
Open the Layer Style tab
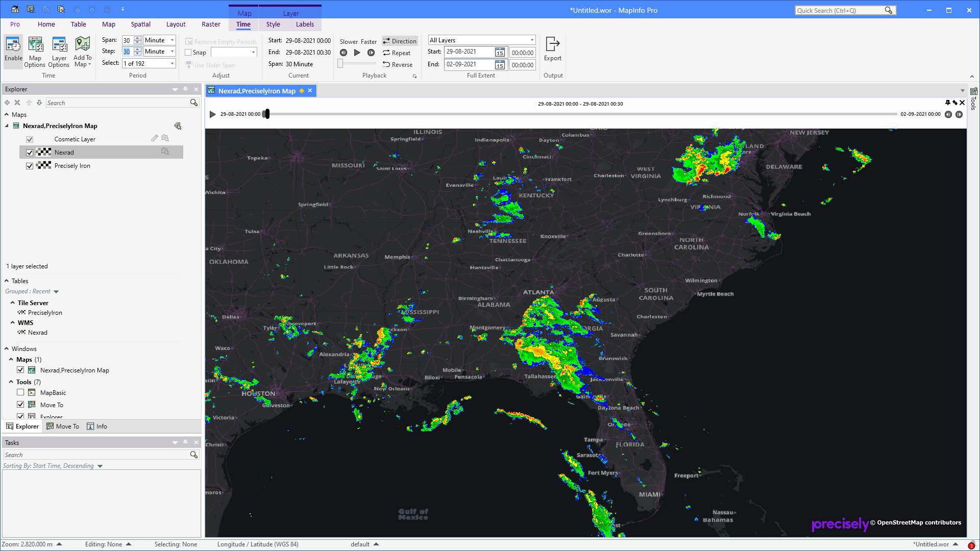[273, 24]
